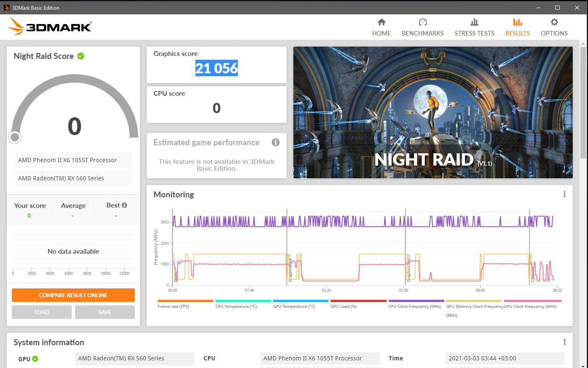Click the CPU value in System information
Image resolution: width=588 pixels, height=368 pixels.
point(320,358)
